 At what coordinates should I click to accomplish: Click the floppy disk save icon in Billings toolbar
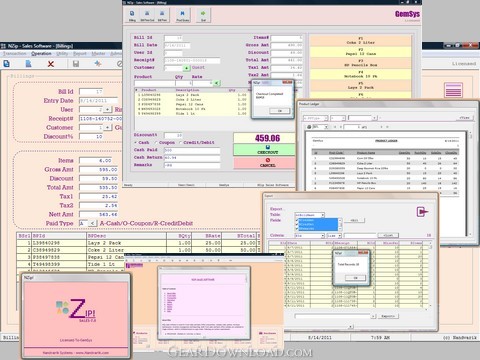(x=76, y=63)
